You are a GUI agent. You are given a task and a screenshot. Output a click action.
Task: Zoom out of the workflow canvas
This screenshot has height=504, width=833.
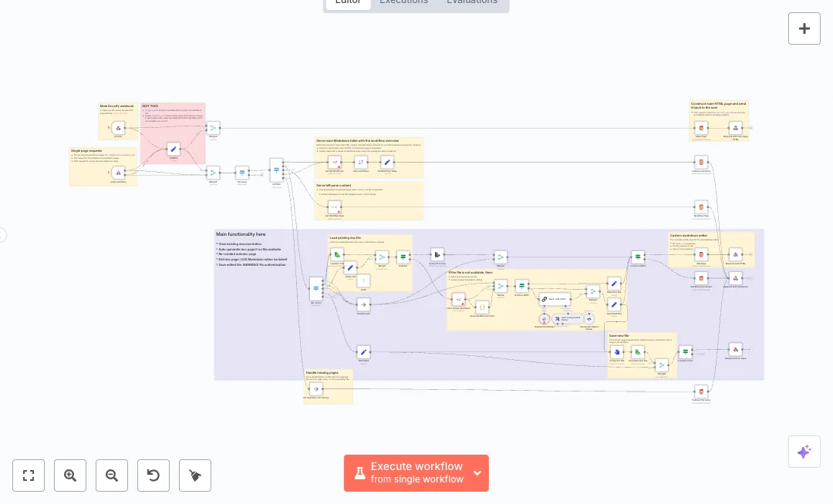click(x=112, y=475)
